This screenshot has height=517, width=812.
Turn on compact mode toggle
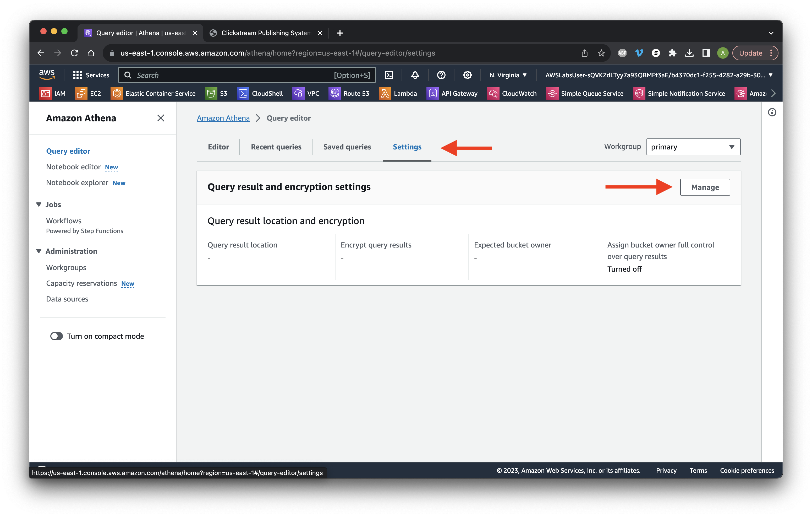pyautogui.click(x=56, y=336)
